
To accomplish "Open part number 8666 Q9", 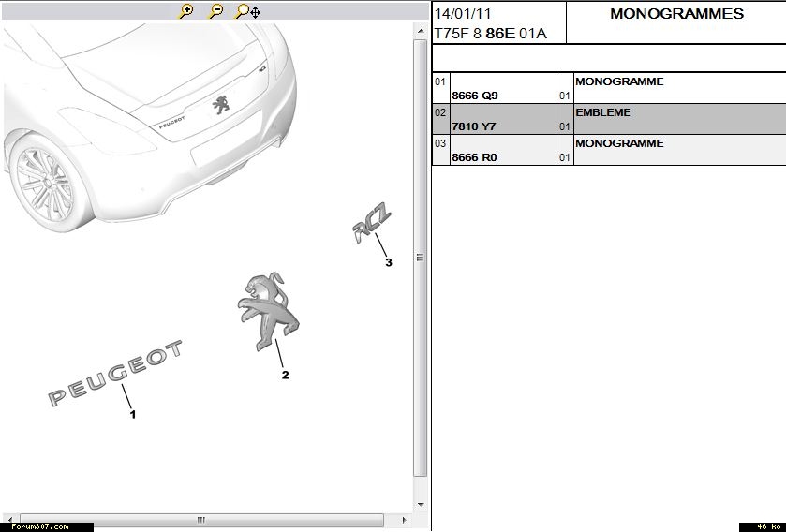I will [474, 96].
